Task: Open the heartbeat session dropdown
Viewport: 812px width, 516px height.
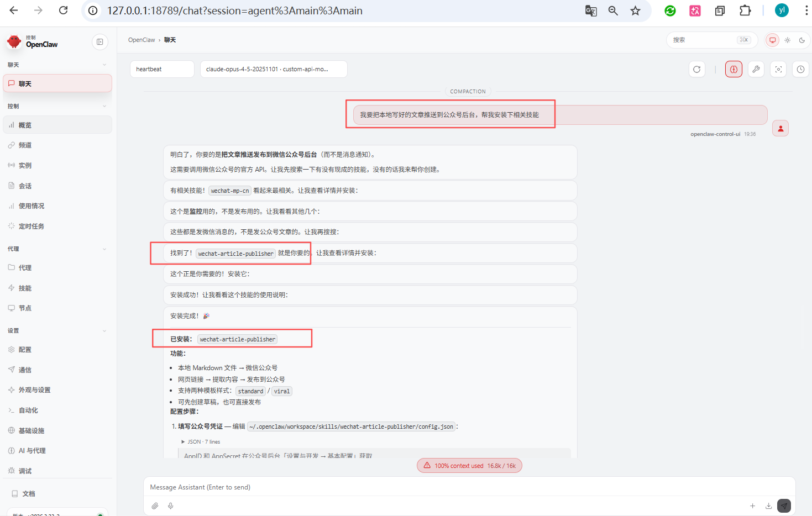Action: pyautogui.click(x=161, y=69)
